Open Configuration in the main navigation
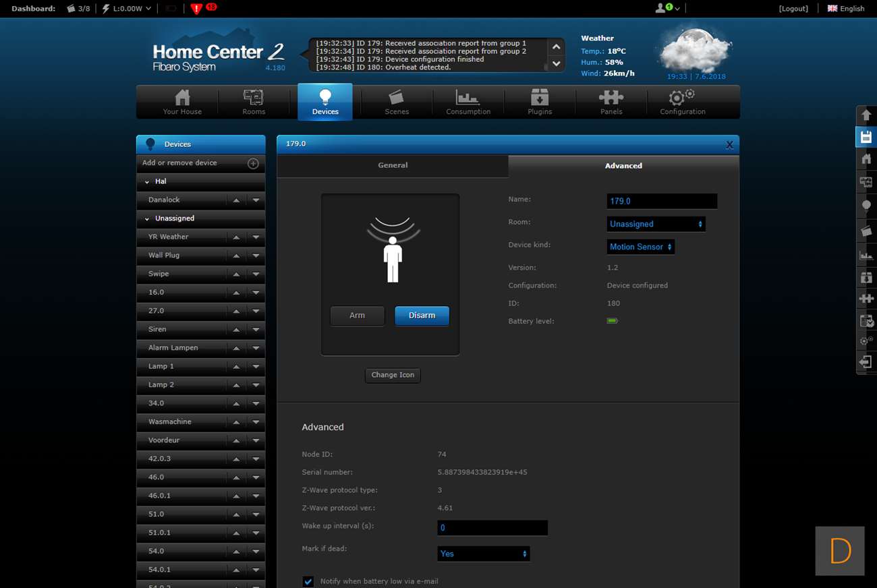 click(683, 102)
